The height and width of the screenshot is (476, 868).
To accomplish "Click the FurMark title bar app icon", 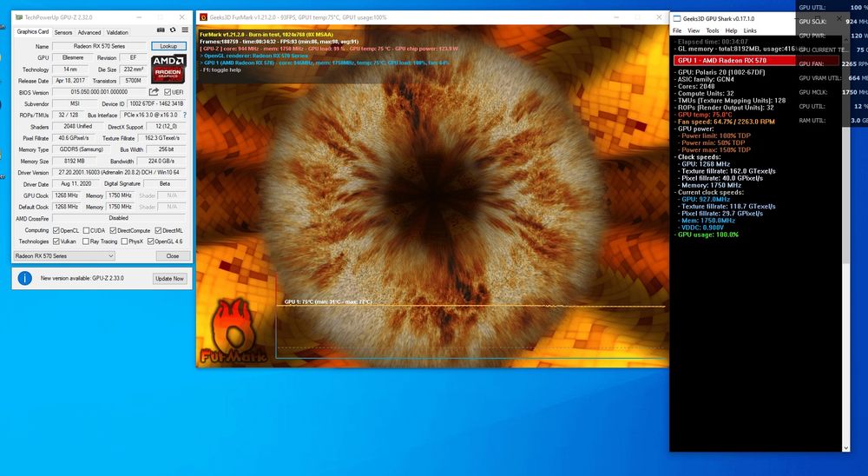I will (x=203, y=17).
